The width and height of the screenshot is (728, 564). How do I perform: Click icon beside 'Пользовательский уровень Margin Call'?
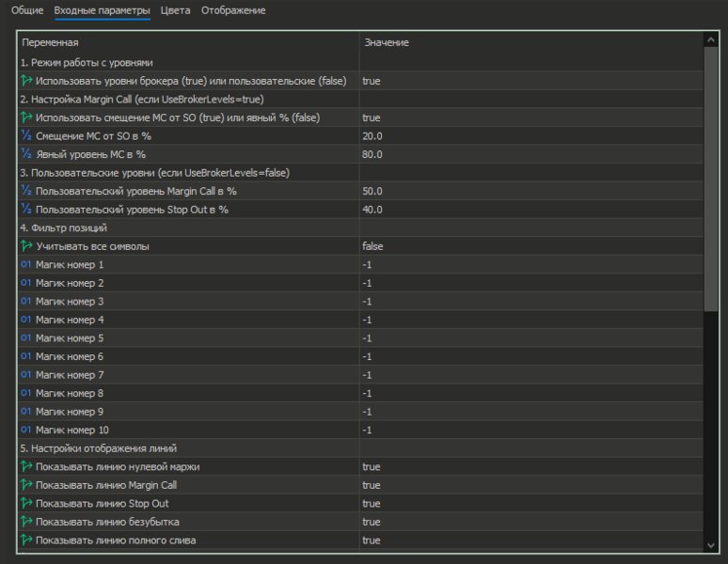[25, 192]
